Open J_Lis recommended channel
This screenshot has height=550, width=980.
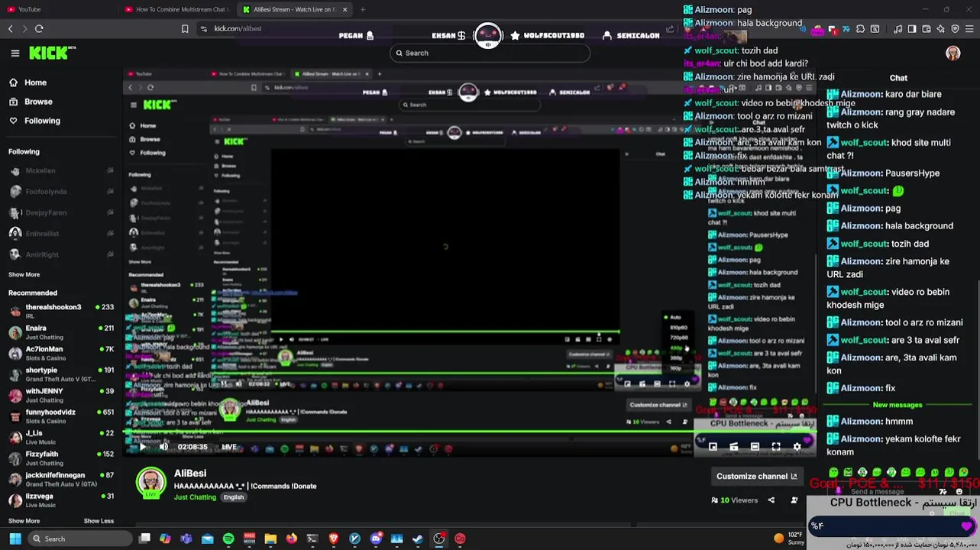61,437
